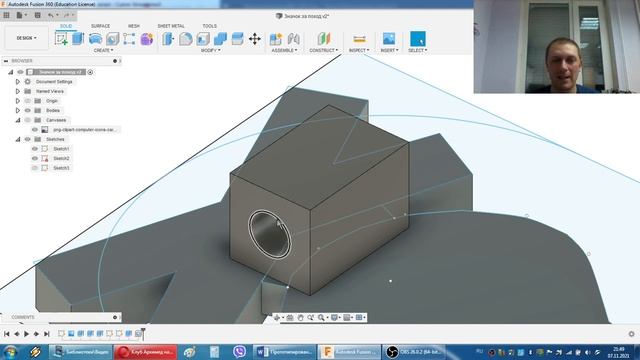The height and width of the screenshot is (360, 640).
Task: Select the Split Body tool
Action: coord(237,39)
